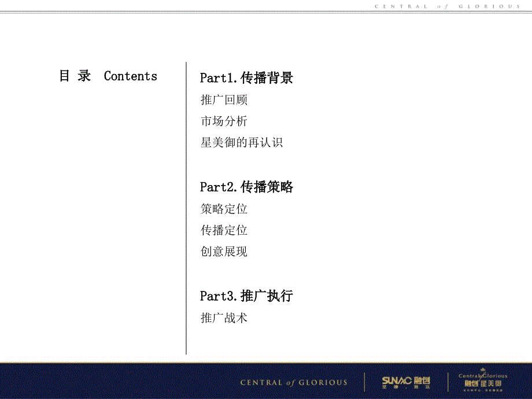532x399 pixels.
Task: Select heading 'Part2.传播策略'
Action: tap(246, 187)
